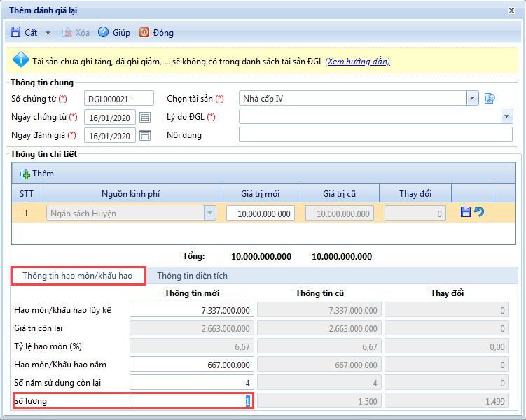This screenshot has height=420, width=526.
Task: Click the Số chứng từ input field
Action: pos(119,99)
